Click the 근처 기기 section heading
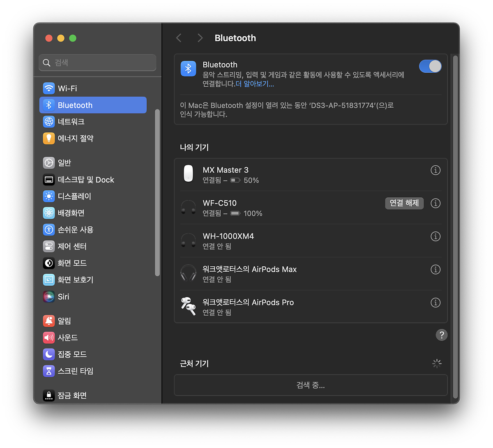 point(194,364)
